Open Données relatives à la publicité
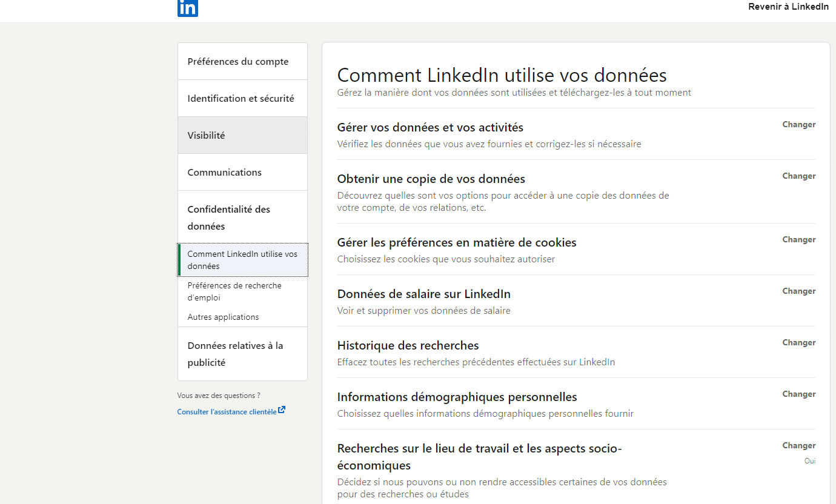This screenshot has width=836, height=504. (x=242, y=354)
